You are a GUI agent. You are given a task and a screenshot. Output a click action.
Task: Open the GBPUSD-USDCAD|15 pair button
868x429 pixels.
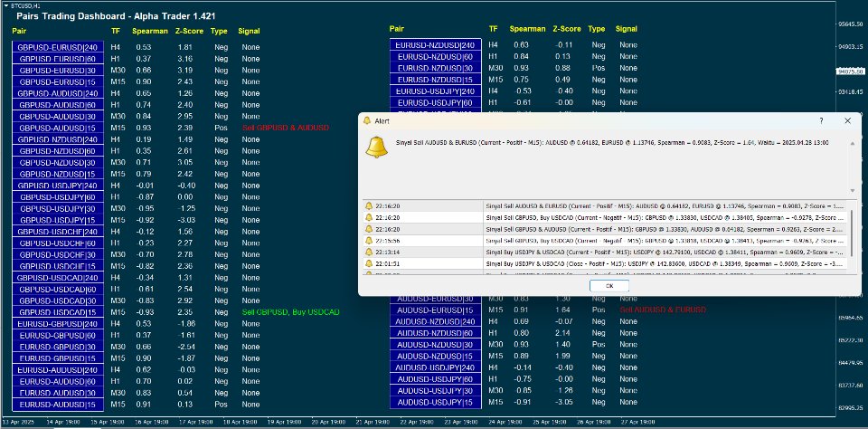[58, 312]
